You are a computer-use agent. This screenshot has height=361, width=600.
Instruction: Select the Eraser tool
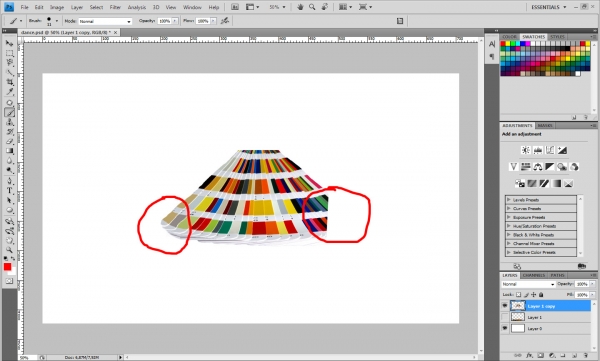click(x=9, y=141)
